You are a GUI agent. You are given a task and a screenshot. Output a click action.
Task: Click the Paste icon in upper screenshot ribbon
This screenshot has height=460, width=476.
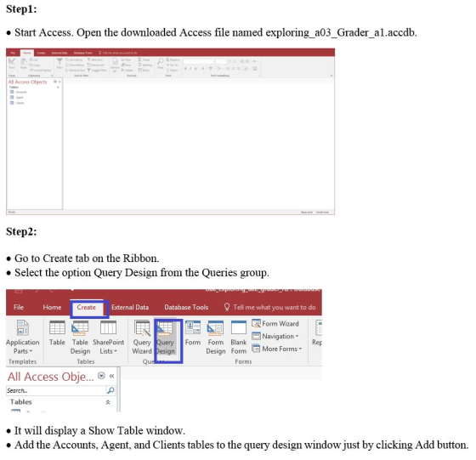pyautogui.click(x=24, y=61)
